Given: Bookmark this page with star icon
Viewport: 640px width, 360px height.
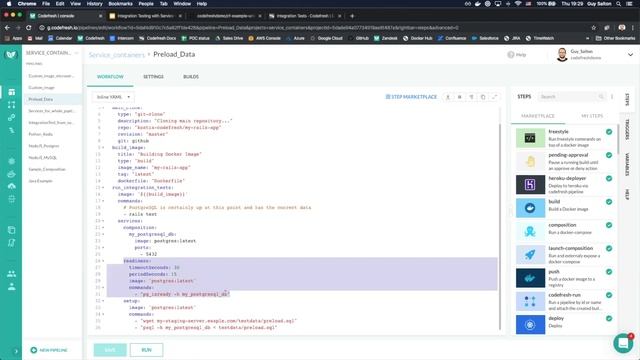Looking at the screenshot, I should [593, 28].
